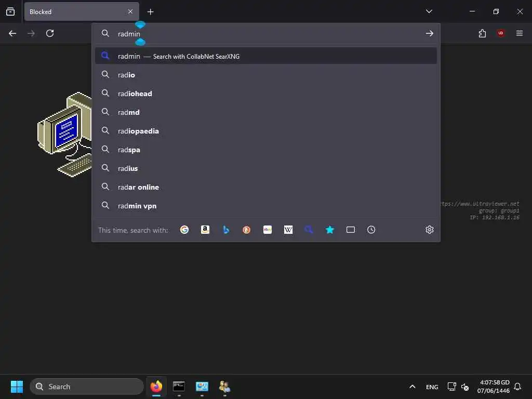Search with eBay engine icon
This screenshot has height=399, width=532.
[x=268, y=230]
